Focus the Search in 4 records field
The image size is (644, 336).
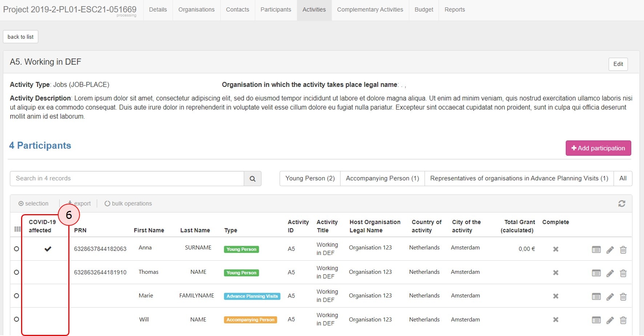[127, 179]
